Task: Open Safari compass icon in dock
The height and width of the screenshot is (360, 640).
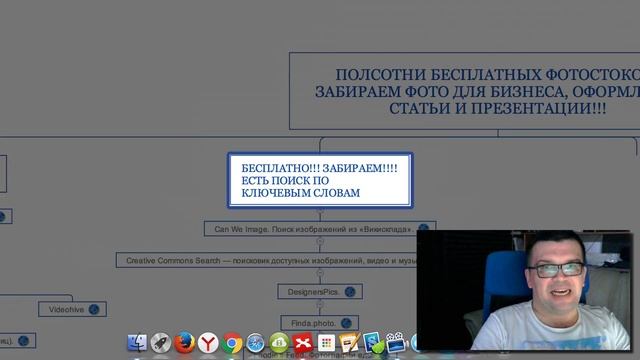Action: tap(255, 343)
